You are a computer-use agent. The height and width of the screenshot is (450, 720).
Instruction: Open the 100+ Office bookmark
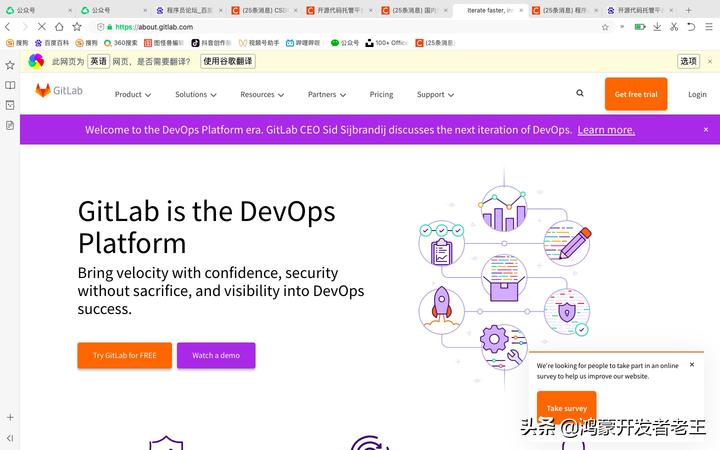(387, 43)
